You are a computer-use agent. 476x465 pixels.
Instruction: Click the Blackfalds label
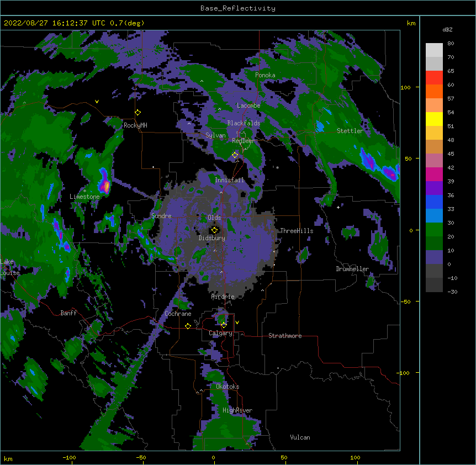(x=244, y=123)
